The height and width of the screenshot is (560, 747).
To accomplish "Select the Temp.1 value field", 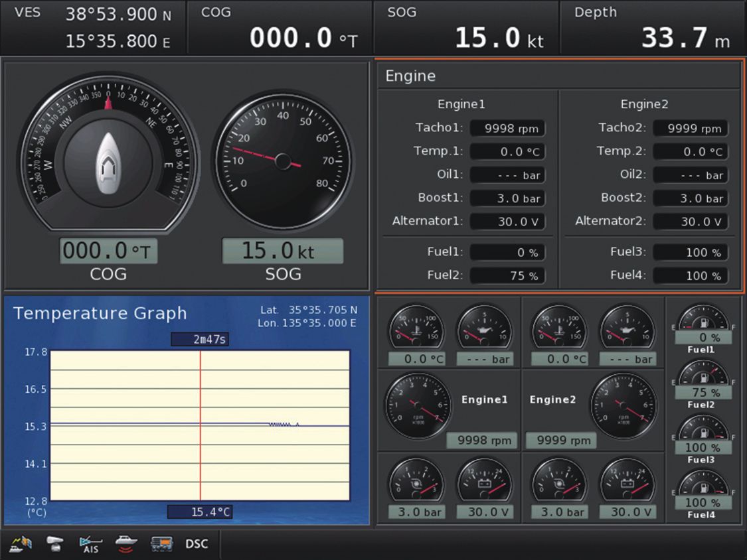I will [507, 151].
